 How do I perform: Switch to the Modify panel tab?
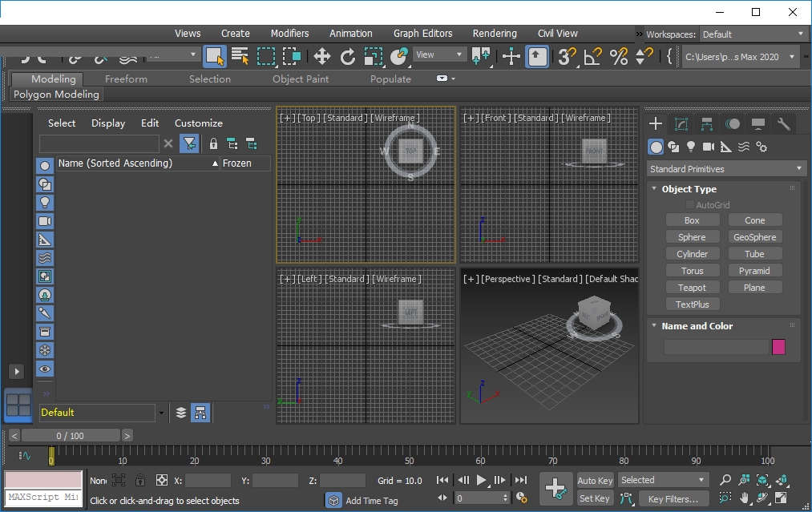(681, 124)
